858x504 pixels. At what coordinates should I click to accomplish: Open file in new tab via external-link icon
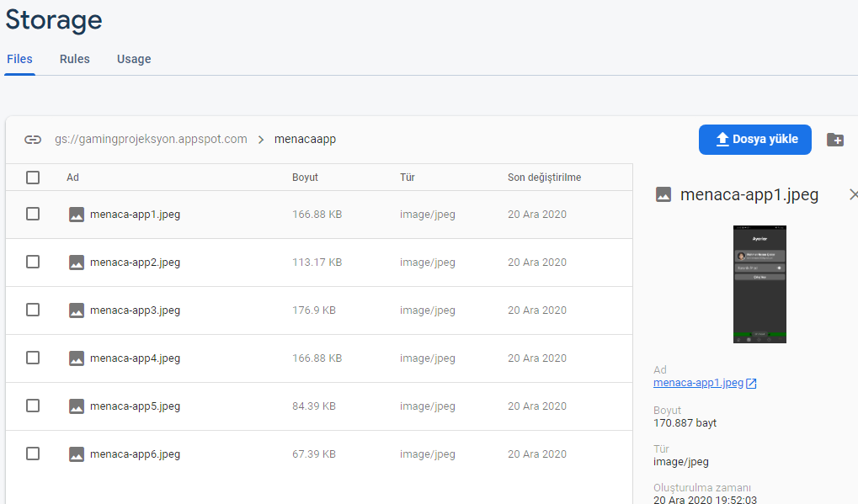pos(751,384)
